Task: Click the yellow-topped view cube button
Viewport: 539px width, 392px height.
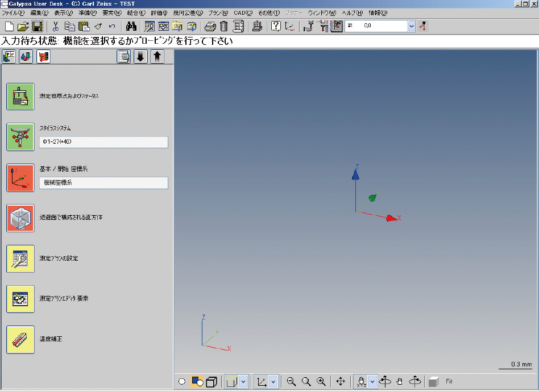Action: click(x=232, y=381)
